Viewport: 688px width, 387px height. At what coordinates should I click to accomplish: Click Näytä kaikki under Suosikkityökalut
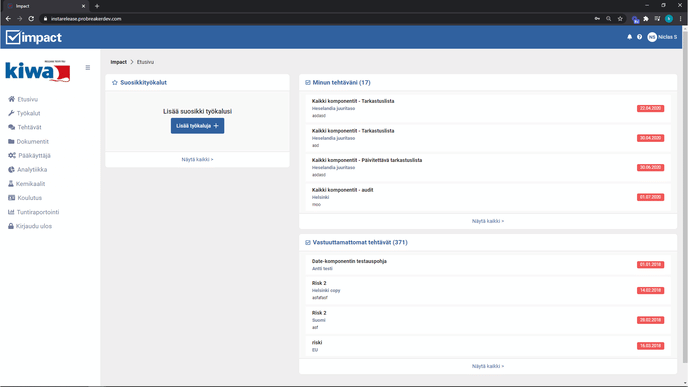(x=197, y=159)
